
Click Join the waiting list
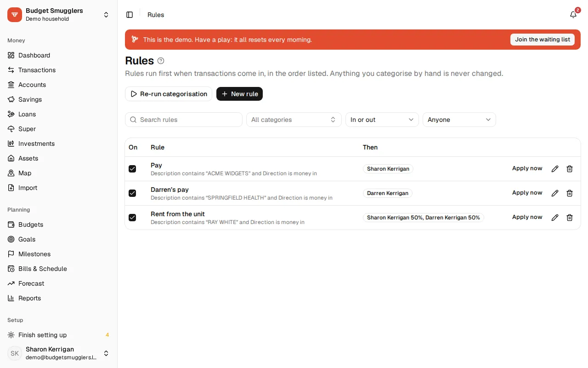(543, 40)
